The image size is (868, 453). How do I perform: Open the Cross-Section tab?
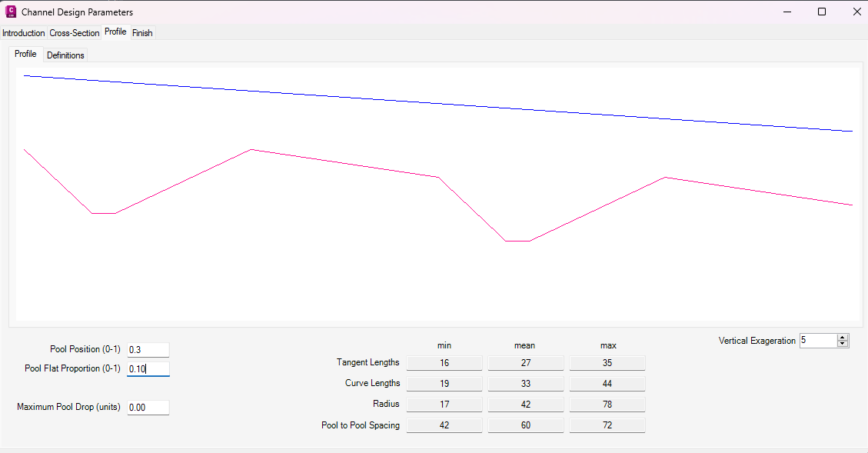[75, 33]
